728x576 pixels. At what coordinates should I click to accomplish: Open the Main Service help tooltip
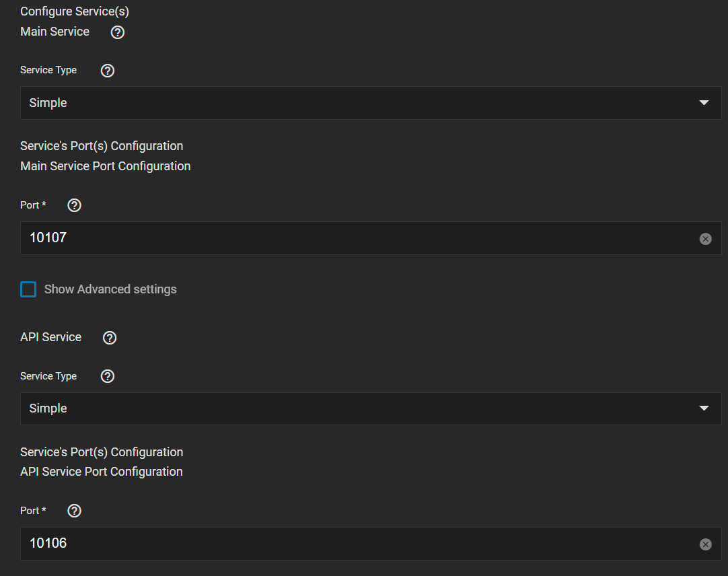(117, 32)
